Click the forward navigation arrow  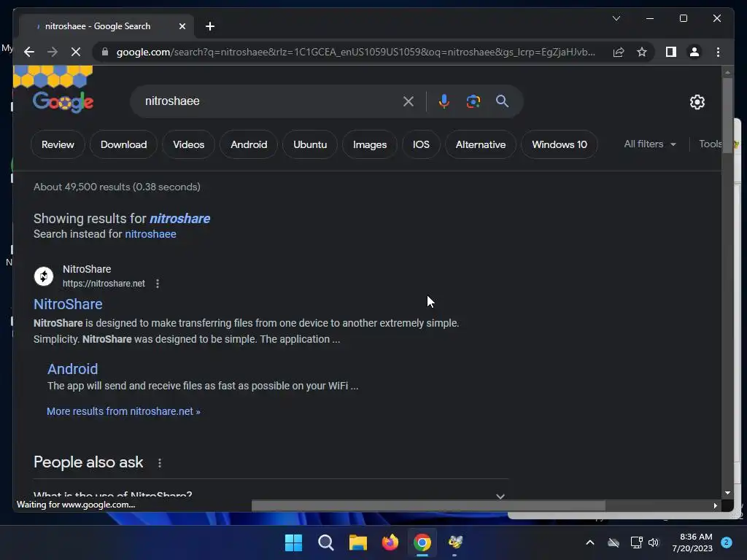53,52
